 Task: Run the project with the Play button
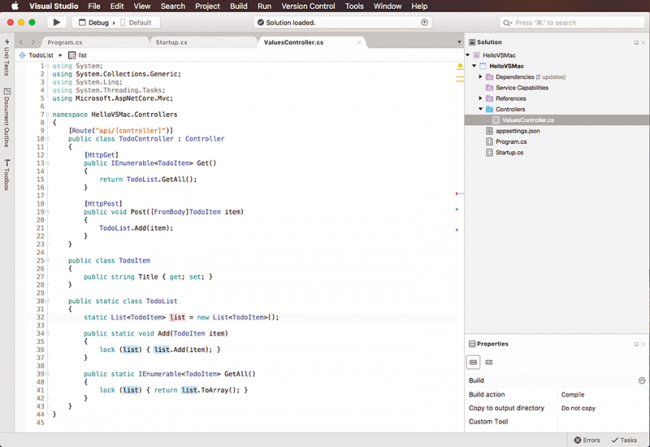[56, 22]
